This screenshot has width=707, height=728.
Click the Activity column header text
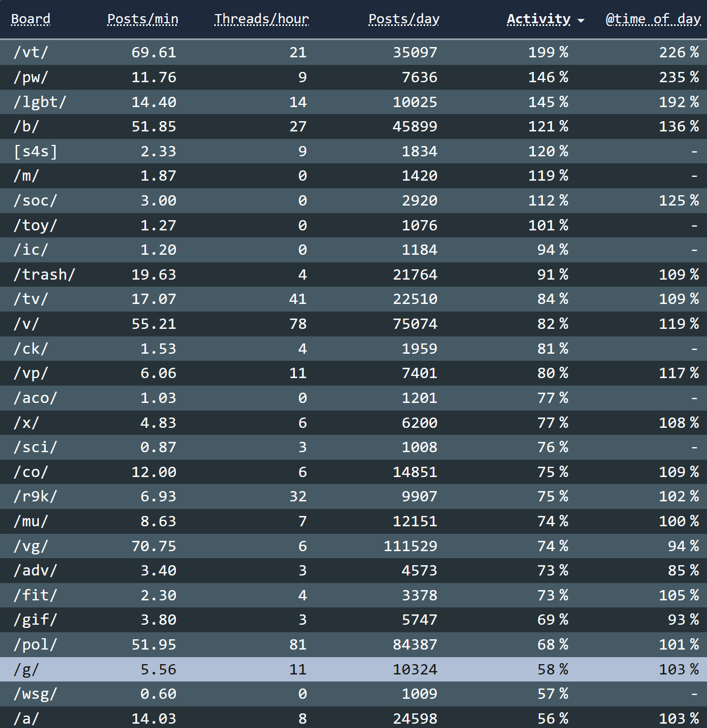point(539,19)
